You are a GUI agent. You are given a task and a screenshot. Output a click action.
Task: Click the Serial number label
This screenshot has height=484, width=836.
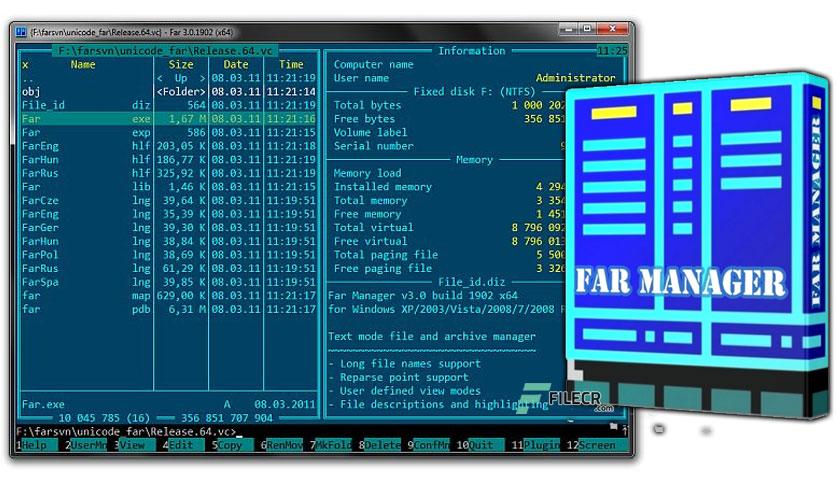[373, 146]
